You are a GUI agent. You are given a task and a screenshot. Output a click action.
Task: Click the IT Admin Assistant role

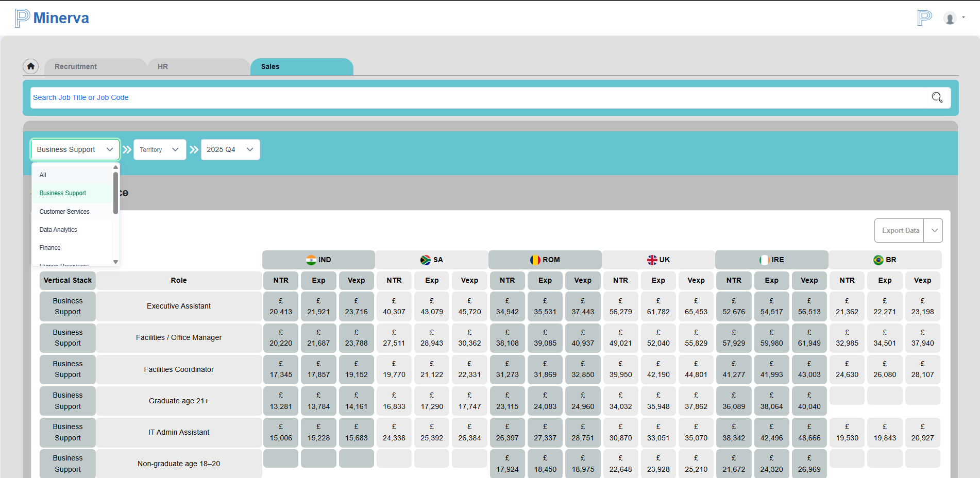click(x=179, y=432)
